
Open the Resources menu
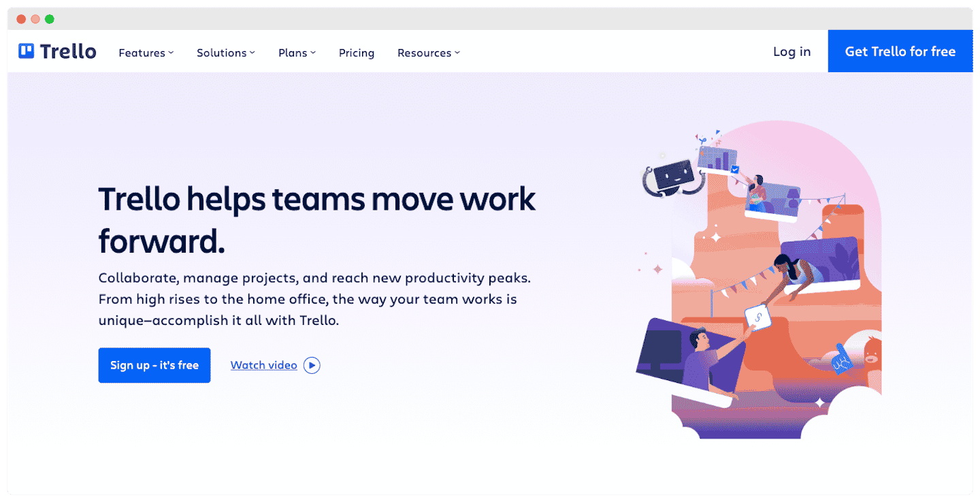point(429,52)
